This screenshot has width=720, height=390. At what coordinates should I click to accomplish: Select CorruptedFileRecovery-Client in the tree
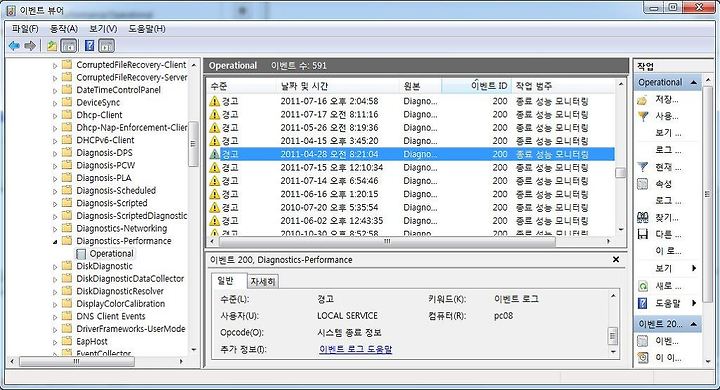131,65
